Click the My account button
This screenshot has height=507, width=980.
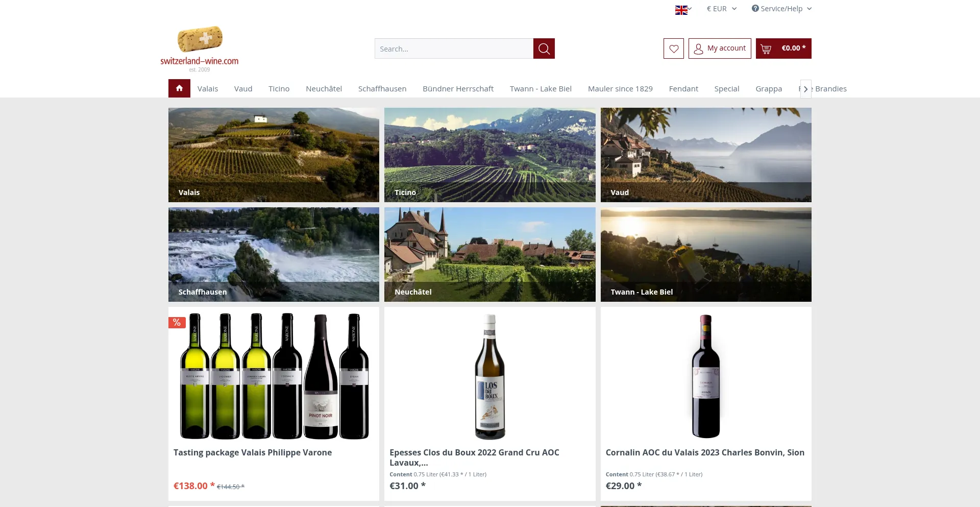719,49
